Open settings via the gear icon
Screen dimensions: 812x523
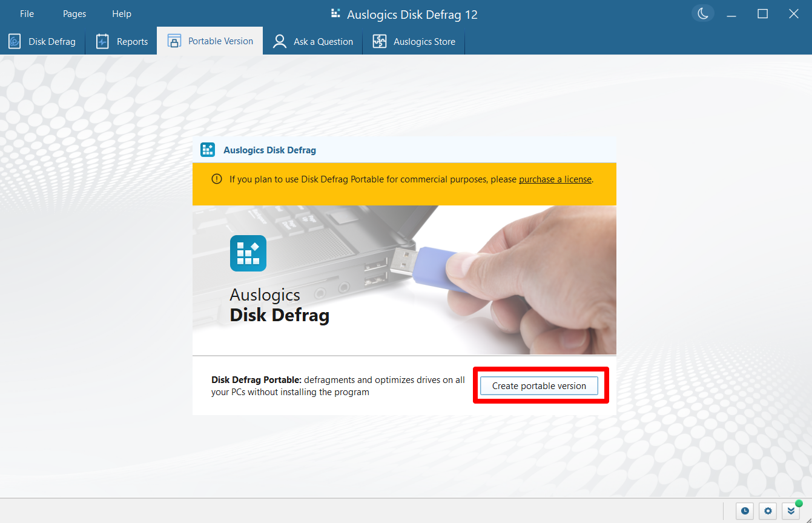[767, 511]
